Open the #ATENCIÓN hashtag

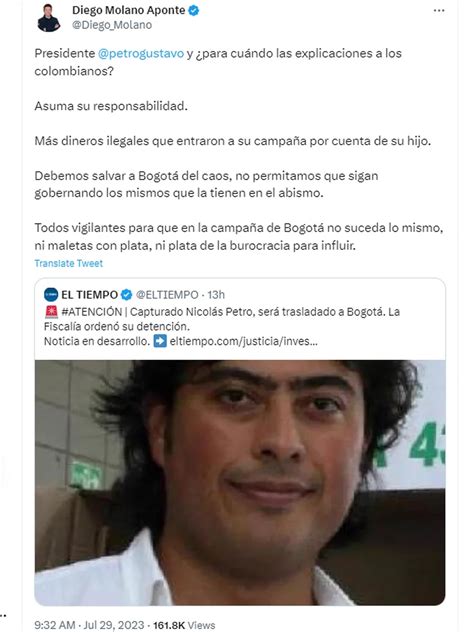click(x=92, y=312)
